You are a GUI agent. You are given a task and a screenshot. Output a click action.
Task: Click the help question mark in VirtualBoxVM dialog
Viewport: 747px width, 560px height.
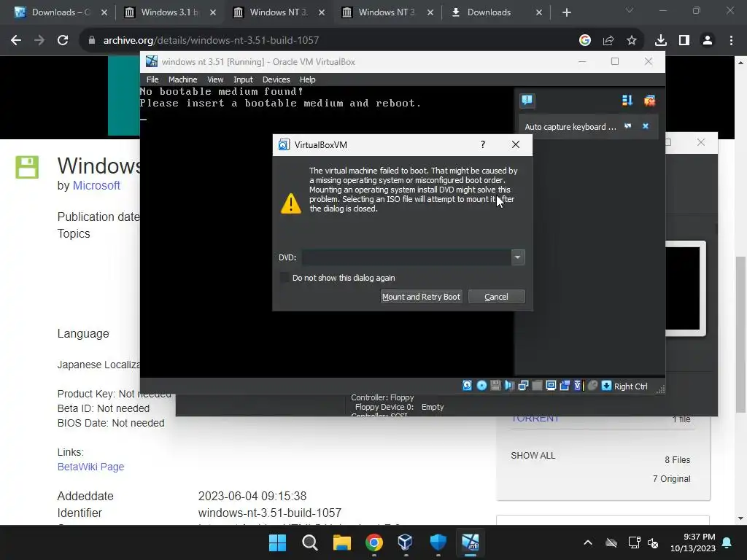[483, 144]
